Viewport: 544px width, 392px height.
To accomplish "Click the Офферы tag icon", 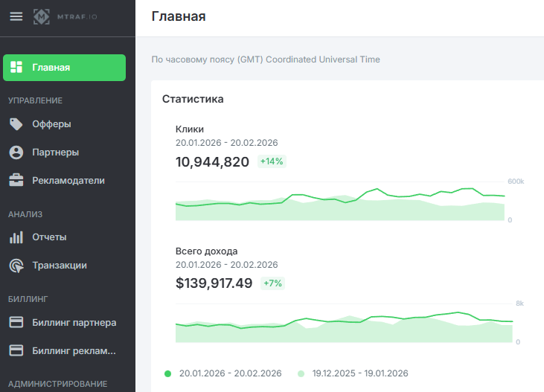I will [x=16, y=124].
